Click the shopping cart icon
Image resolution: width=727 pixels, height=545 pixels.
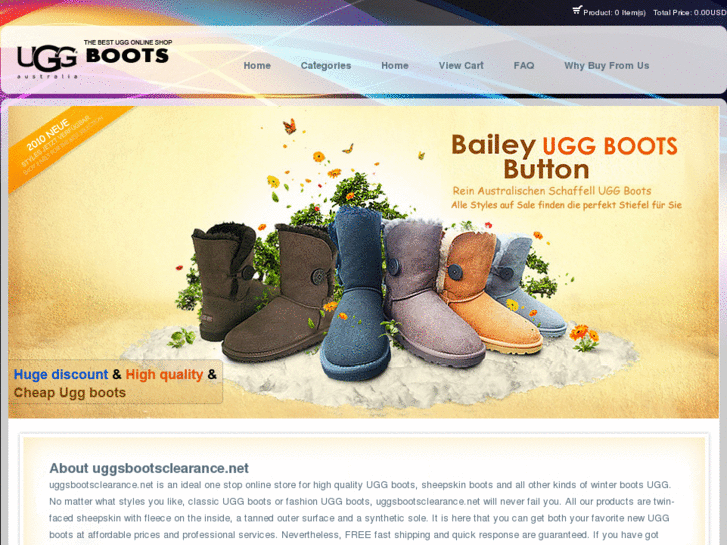[x=577, y=10]
